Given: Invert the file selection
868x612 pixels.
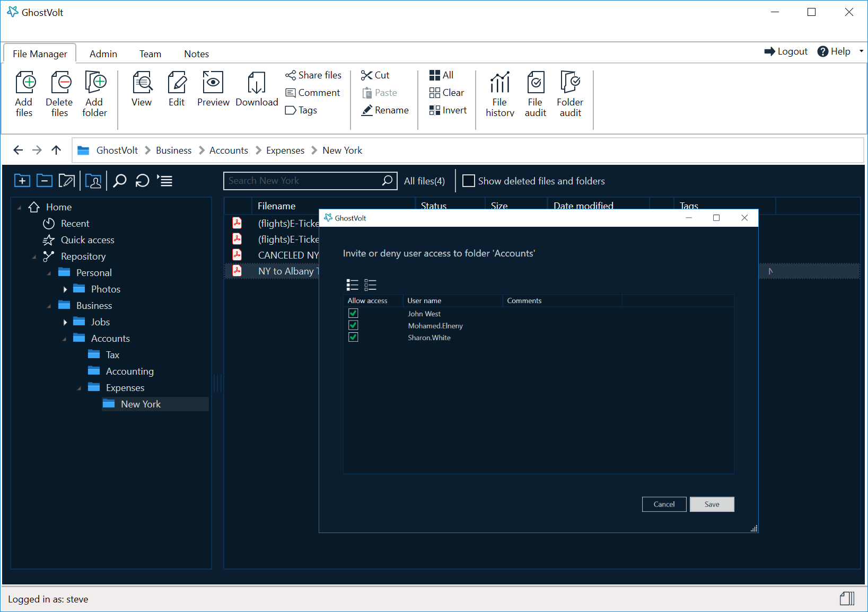Looking at the screenshot, I should pyautogui.click(x=448, y=110).
